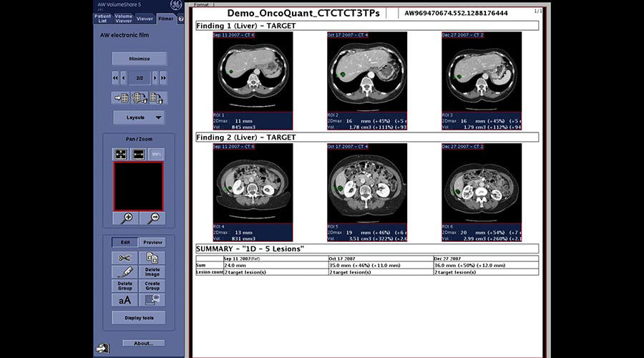Open the Volume Viewer tab
This screenshot has height=358, width=644.
(124, 19)
